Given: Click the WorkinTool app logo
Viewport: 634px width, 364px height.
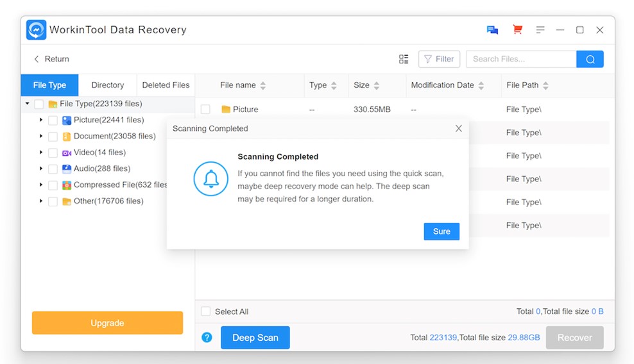Looking at the screenshot, I should point(37,30).
